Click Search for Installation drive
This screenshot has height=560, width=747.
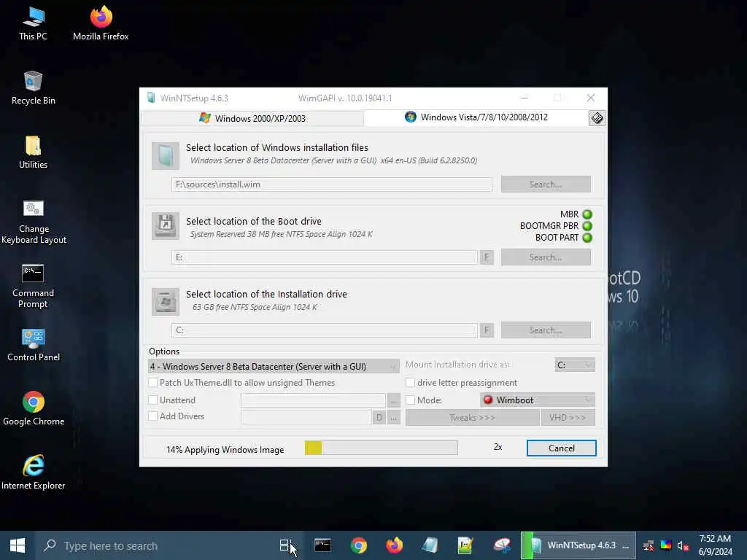[546, 330]
